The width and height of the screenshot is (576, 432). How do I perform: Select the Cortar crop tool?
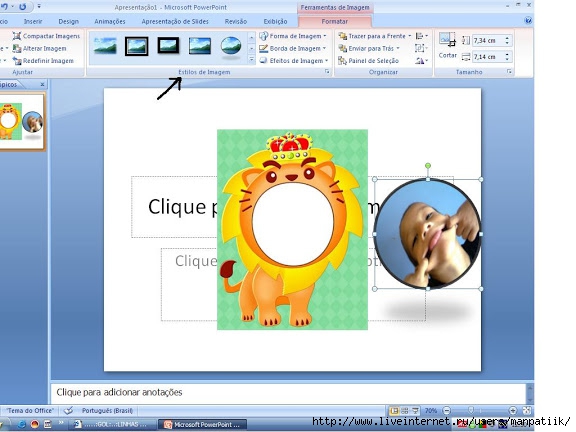(x=447, y=46)
